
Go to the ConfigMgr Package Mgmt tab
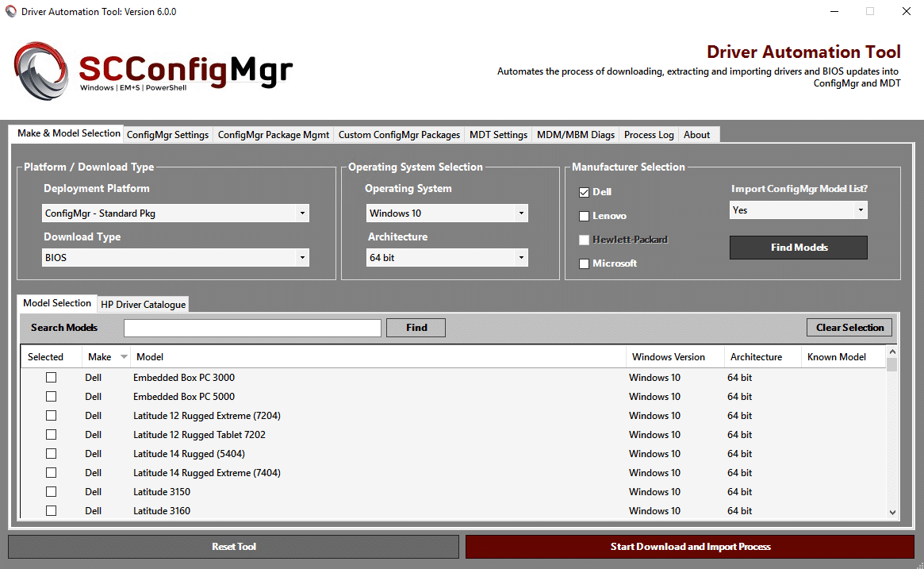click(x=274, y=134)
